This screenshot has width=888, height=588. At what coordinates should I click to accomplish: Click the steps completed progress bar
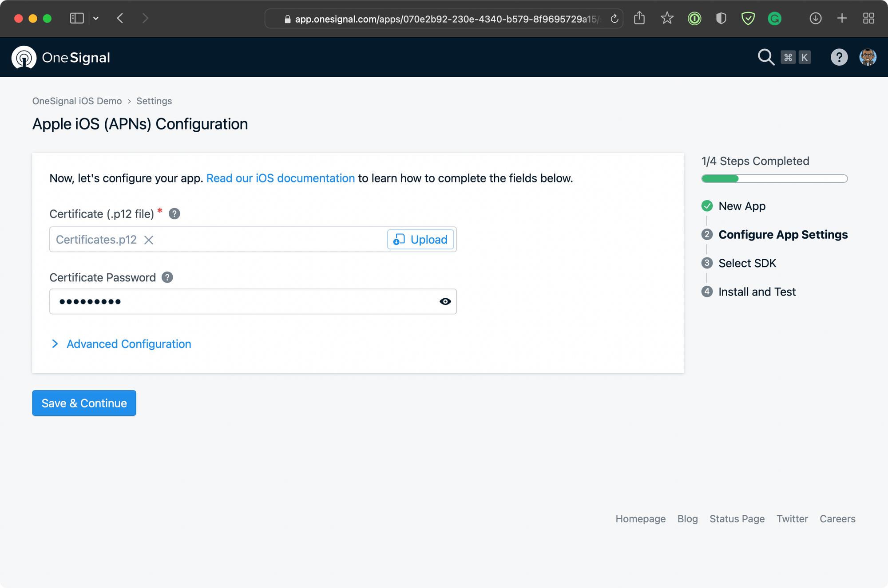[x=774, y=179]
